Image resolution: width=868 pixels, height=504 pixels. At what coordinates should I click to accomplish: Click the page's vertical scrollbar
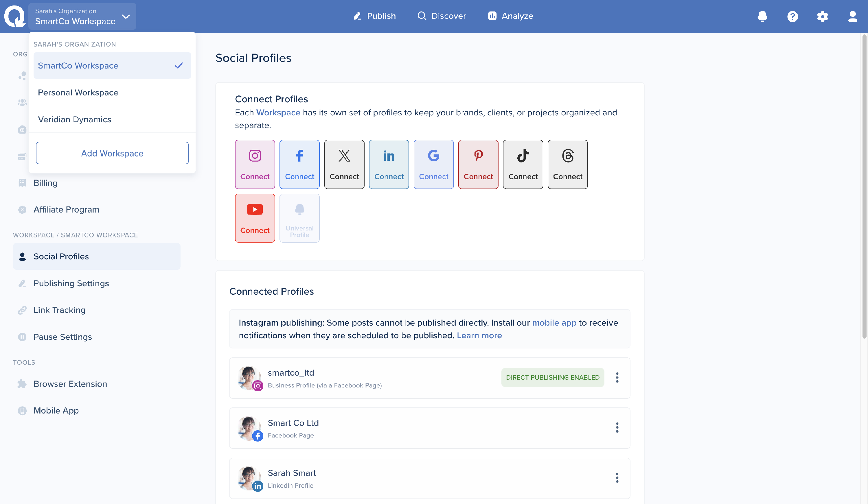[864, 186]
